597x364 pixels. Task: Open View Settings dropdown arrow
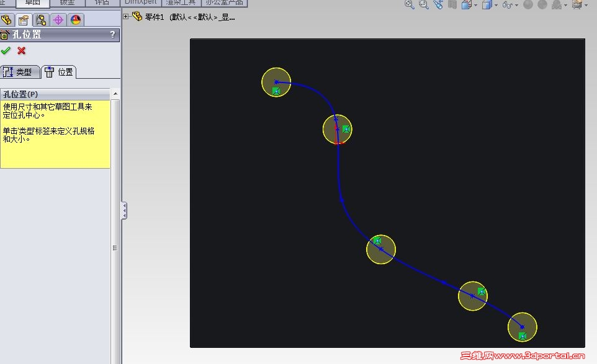[x=566, y=5]
